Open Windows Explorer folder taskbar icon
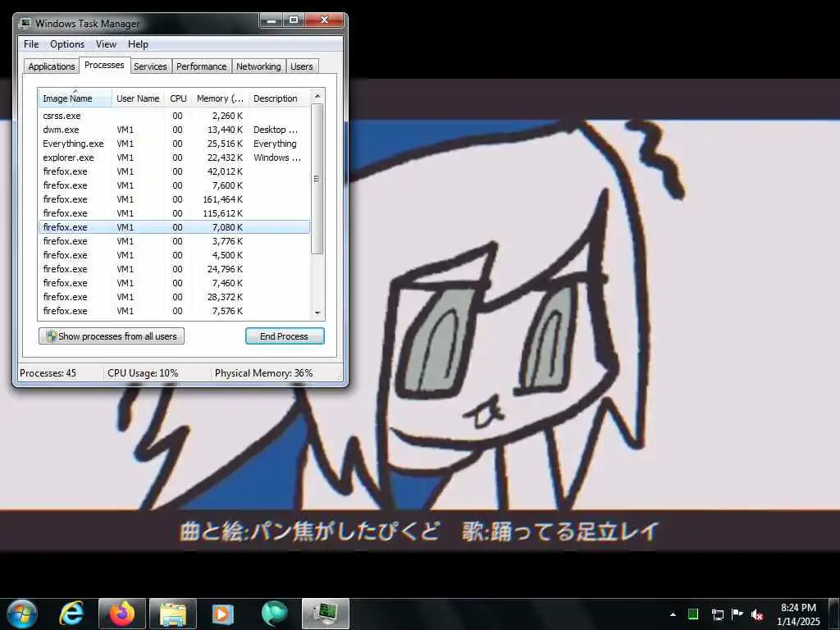The height and width of the screenshot is (630, 840). [172, 614]
